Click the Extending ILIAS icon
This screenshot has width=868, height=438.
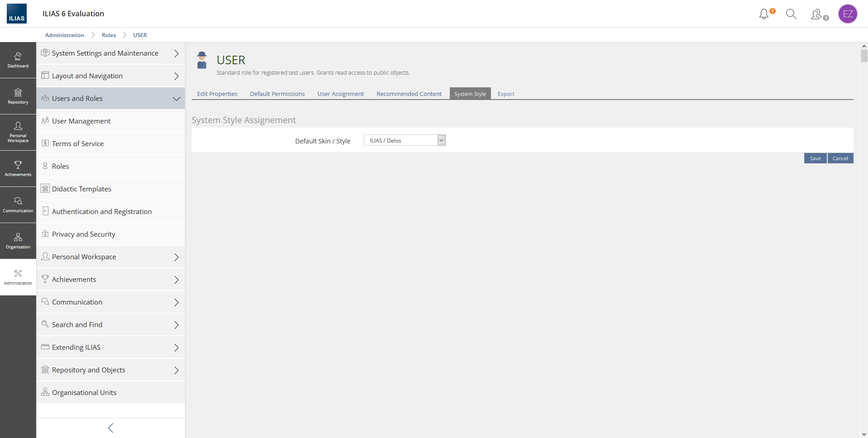pyautogui.click(x=45, y=347)
